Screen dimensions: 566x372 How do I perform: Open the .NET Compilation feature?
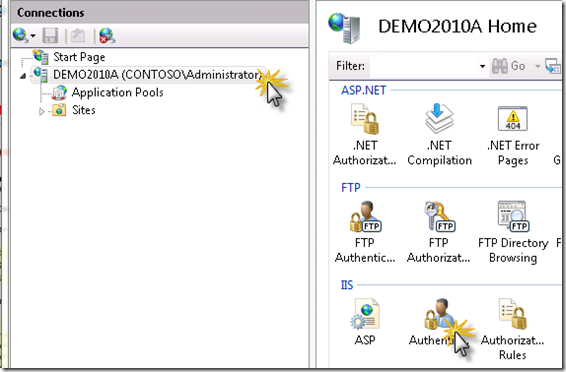coord(439,134)
